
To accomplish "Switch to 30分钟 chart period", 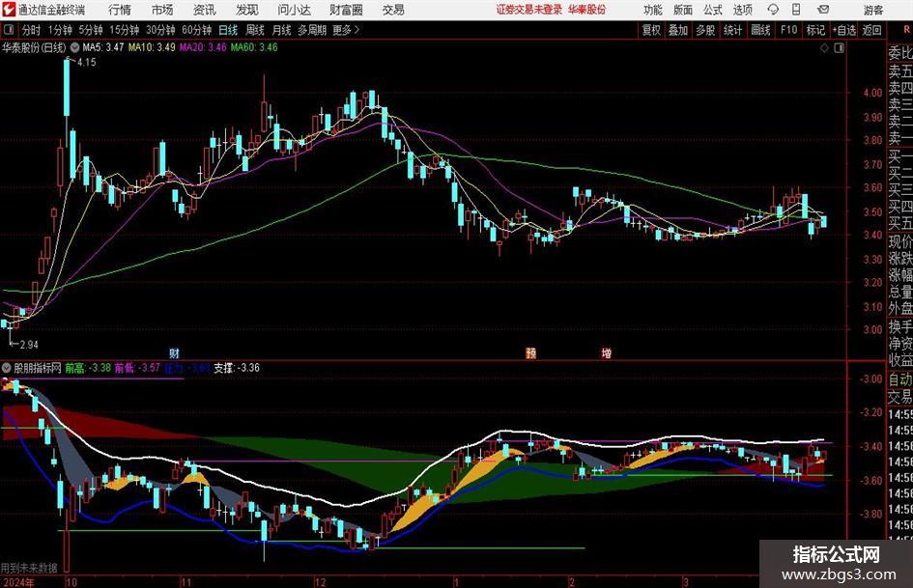I will point(160,30).
